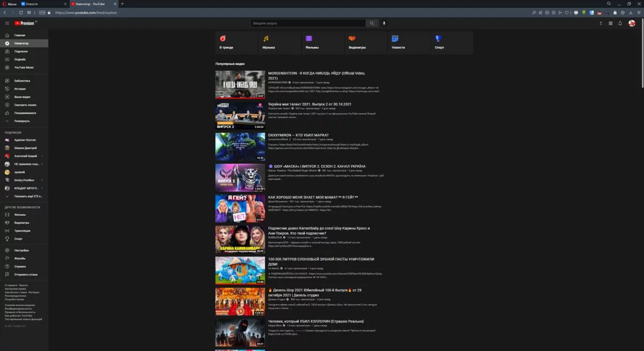Image resolution: width=644 pixels, height=351 pixels.
Task: Open the YouTube apps grid icon
Action: [x=610, y=23]
